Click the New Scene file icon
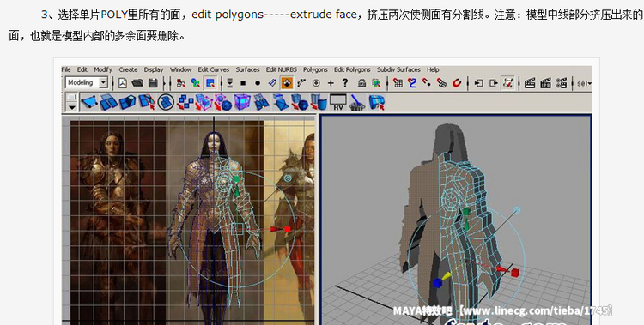 pos(123,83)
